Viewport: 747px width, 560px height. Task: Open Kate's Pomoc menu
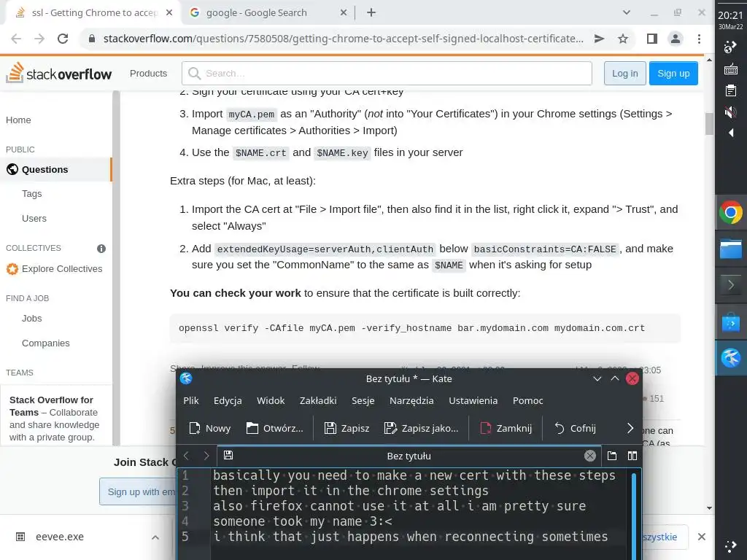click(x=528, y=400)
